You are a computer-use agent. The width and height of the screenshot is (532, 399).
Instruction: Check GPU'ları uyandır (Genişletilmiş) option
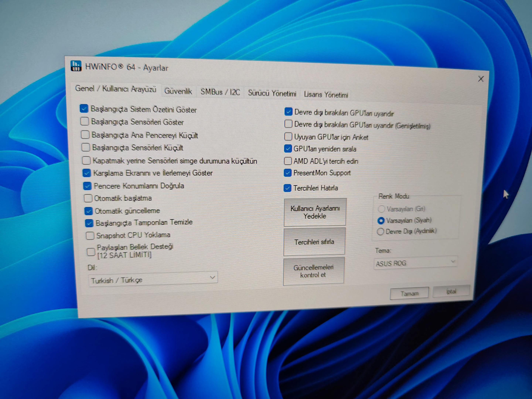[x=288, y=124]
